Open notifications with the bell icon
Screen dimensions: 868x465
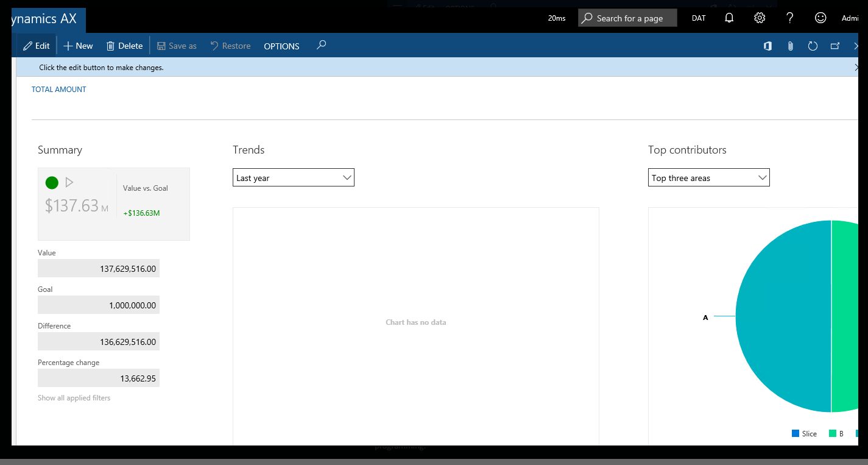[729, 18]
